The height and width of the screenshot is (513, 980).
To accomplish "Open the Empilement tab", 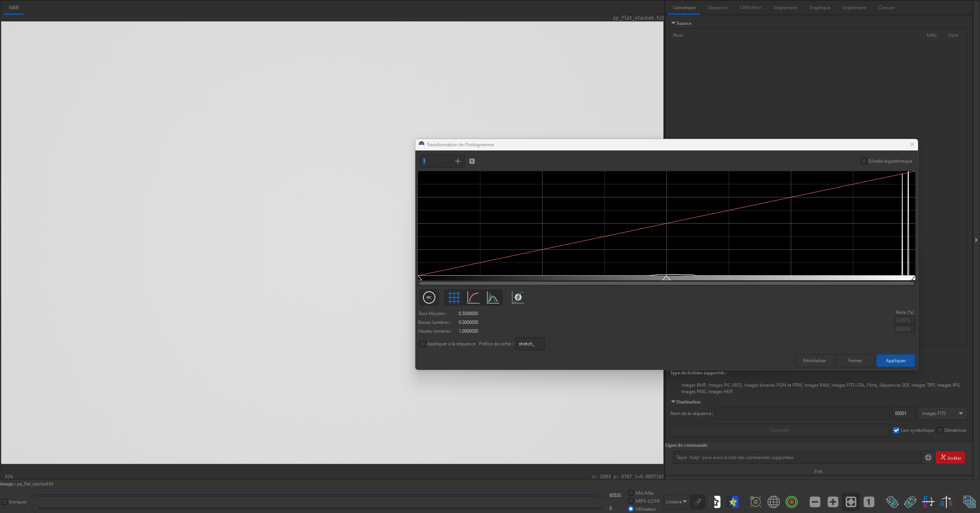I will pos(854,8).
